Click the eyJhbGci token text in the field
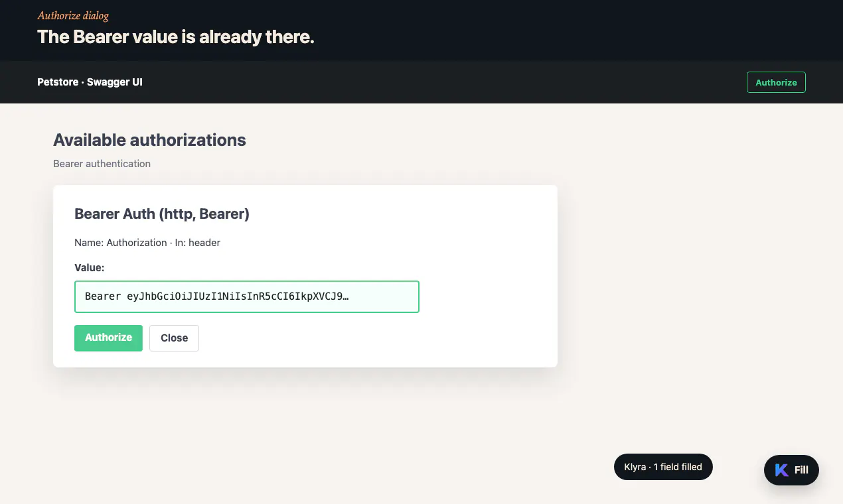 234,296
